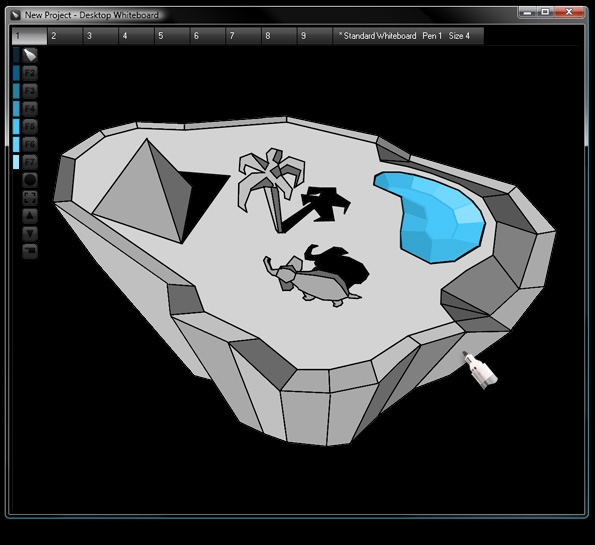
Task: Pick the color swatch beside F3
Action: tap(16, 91)
